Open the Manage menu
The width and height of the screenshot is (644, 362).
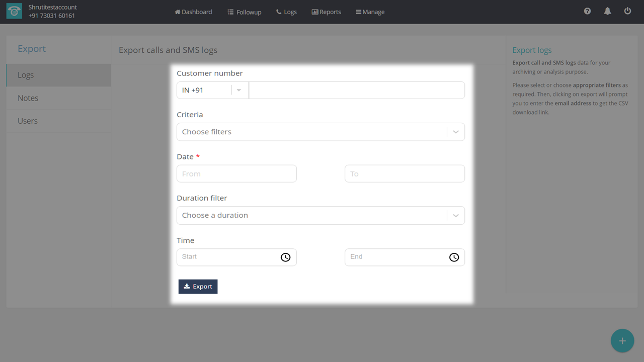pos(370,12)
